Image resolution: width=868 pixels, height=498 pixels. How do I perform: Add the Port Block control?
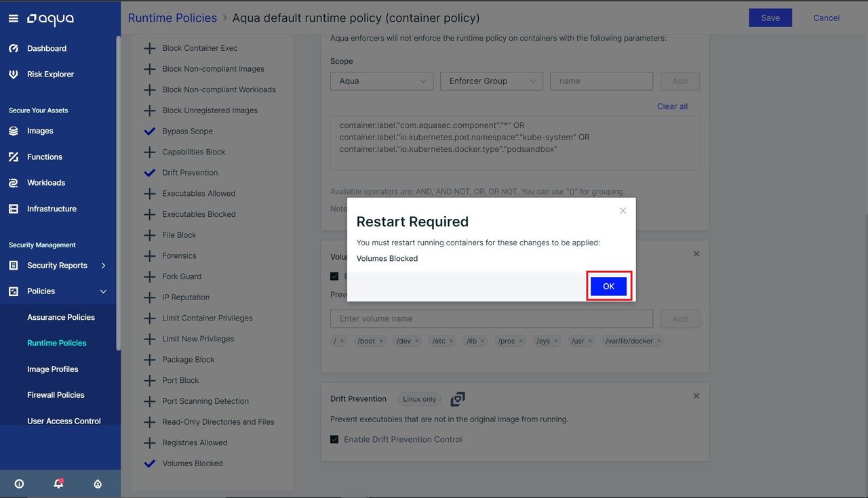[150, 381]
